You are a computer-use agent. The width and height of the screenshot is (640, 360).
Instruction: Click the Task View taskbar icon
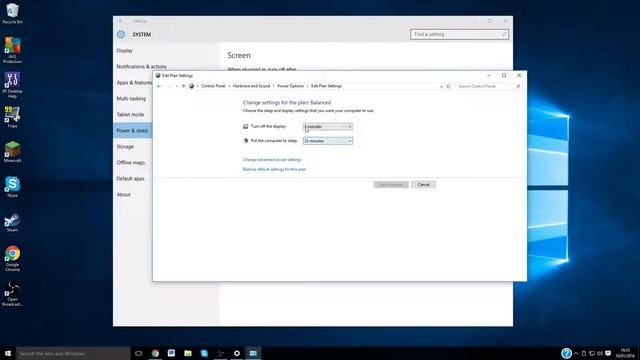(x=138, y=353)
